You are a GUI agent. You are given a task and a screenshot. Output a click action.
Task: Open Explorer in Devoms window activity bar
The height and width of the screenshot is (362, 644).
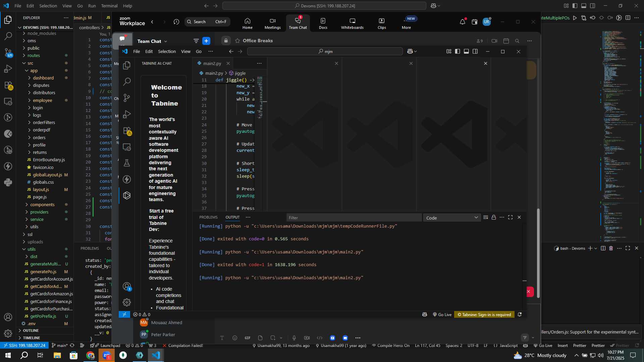coord(8,20)
